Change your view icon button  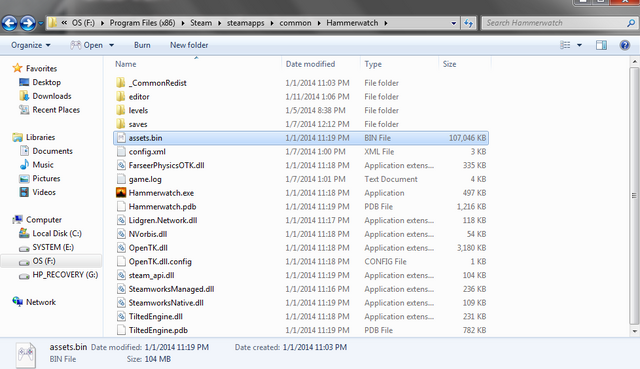click(x=565, y=45)
